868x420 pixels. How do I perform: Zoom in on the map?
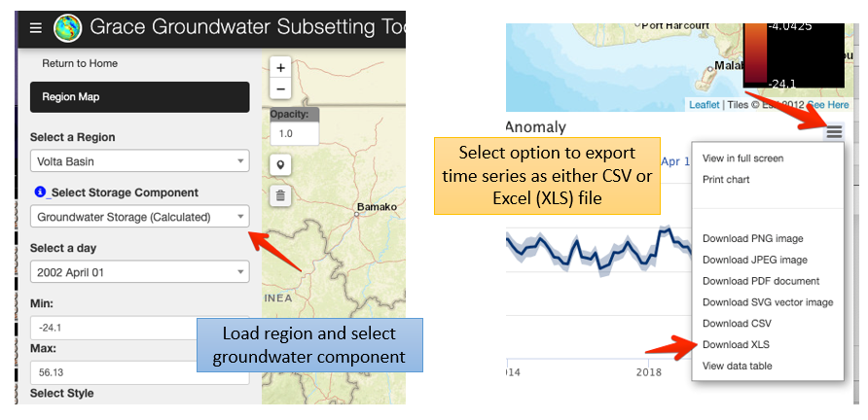coord(280,68)
